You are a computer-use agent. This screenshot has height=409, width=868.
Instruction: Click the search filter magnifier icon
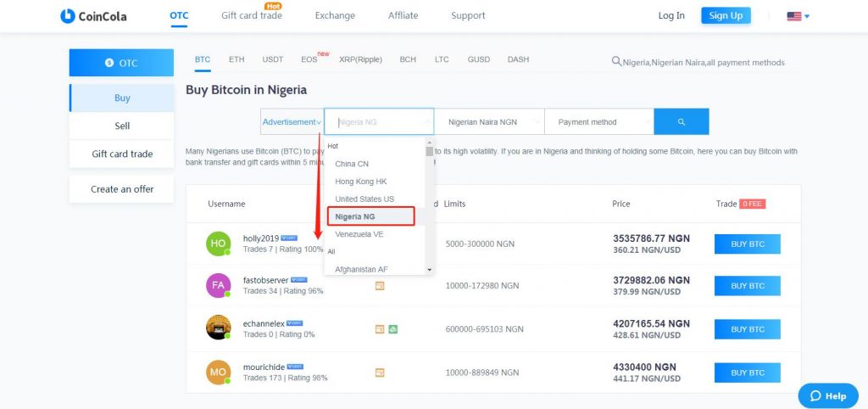[x=616, y=61]
